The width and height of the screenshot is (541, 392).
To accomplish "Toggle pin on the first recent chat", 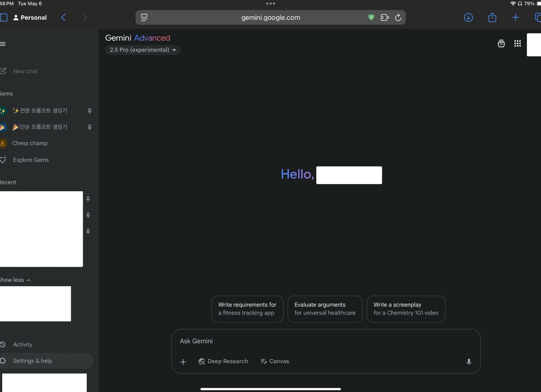I will 88,199.
